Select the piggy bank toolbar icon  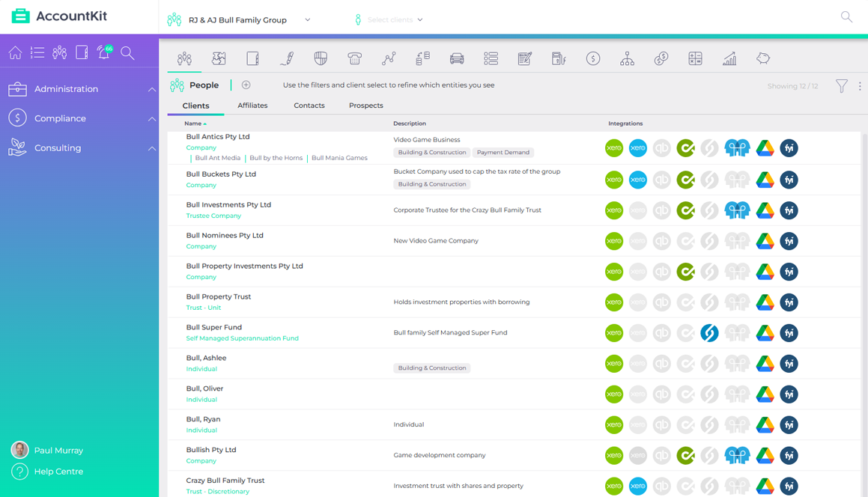[x=763, y=58]
